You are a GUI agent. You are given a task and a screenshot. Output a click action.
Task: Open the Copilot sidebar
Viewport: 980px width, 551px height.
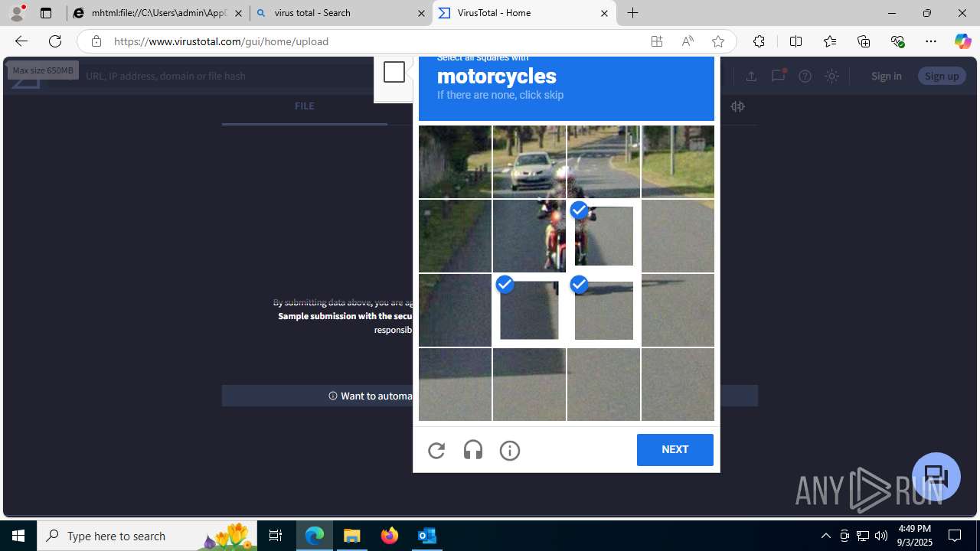962,41
